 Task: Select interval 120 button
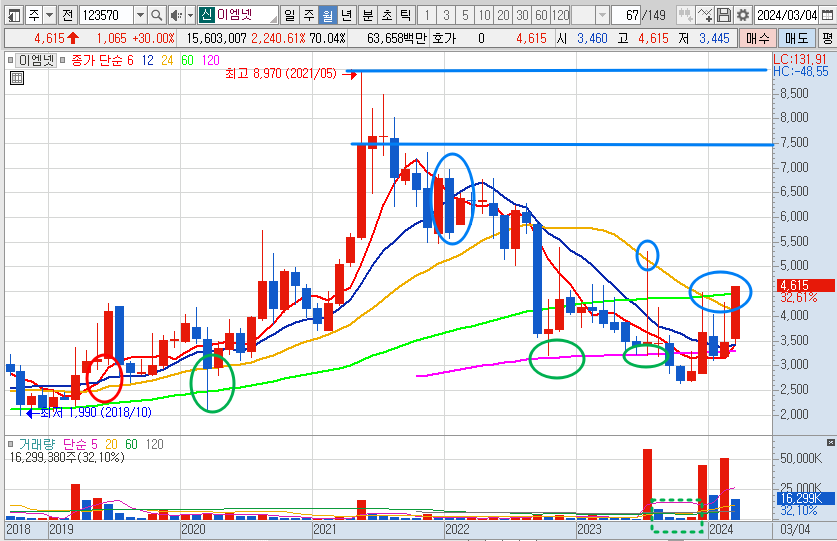tap(560, 15)
